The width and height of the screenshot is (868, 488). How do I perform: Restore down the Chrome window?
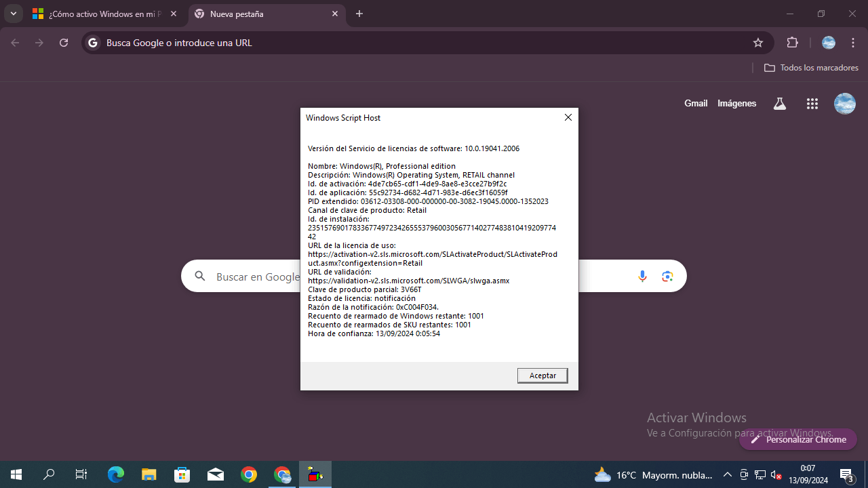821,14
